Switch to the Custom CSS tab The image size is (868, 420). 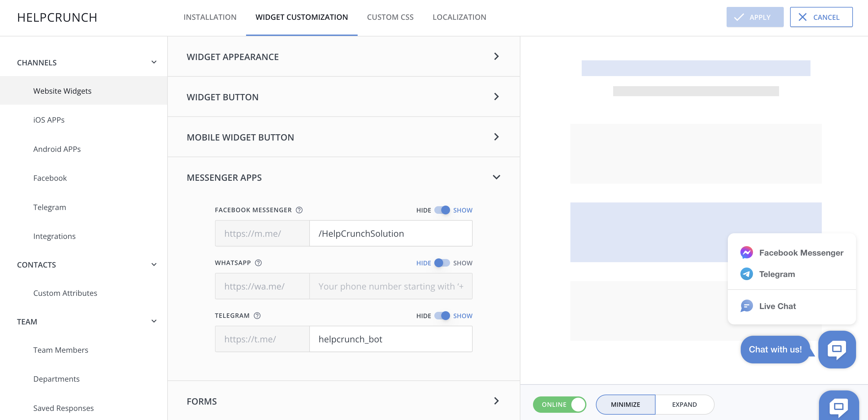click(x=390, y=17)
